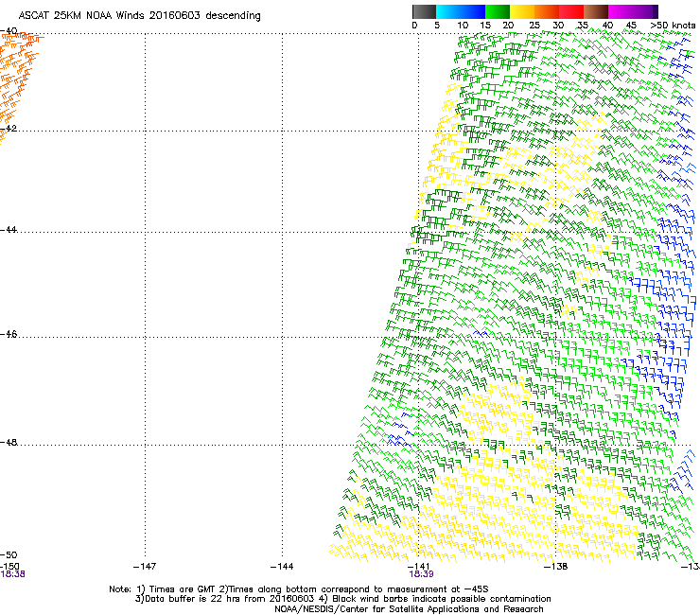Click the latitude label '-48'
This screenshot has width=700, height=615.
9,442
